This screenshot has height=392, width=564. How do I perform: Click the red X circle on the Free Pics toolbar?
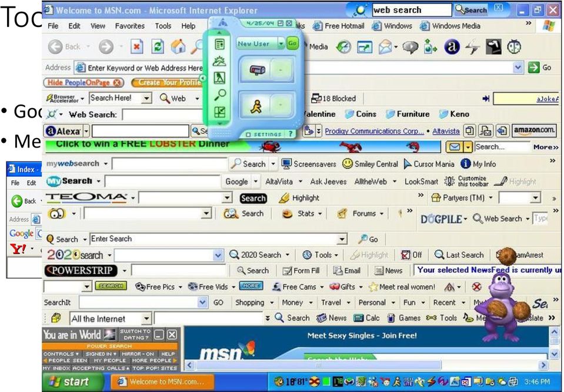(x=476, y=287)
